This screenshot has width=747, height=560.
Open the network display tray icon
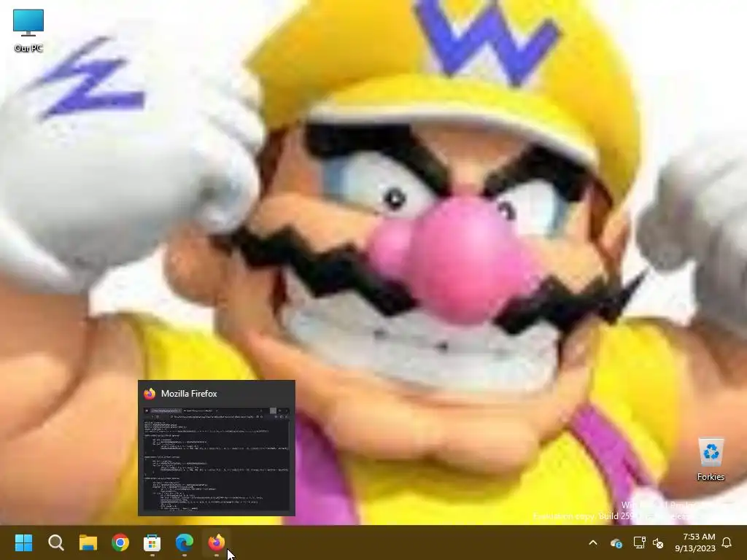coord(639,542)
